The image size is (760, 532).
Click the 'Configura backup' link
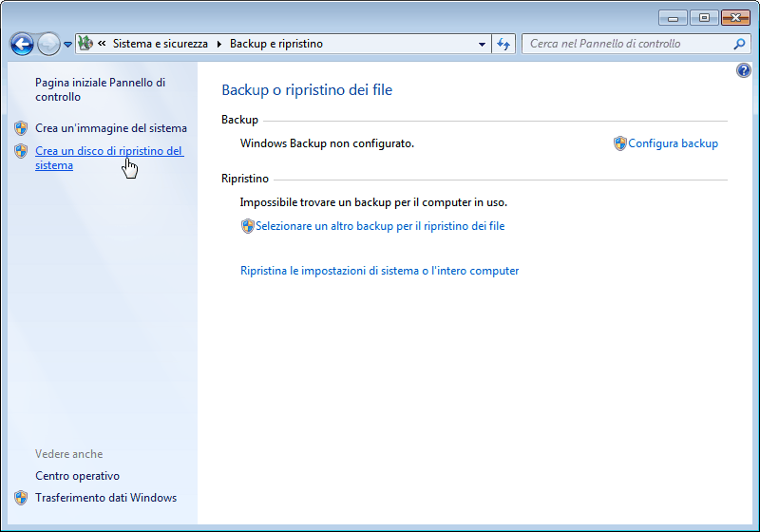click(673, 143)
